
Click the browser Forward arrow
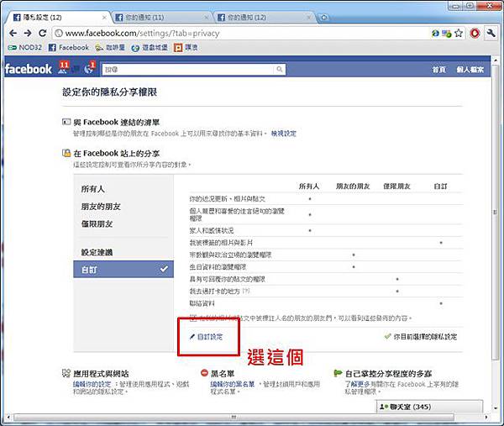28,33
